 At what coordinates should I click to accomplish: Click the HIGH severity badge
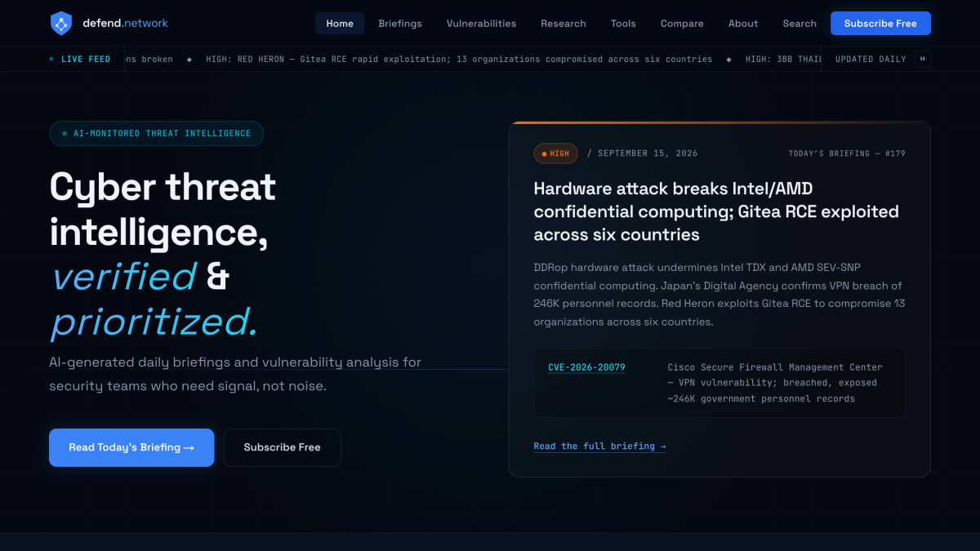556,153
